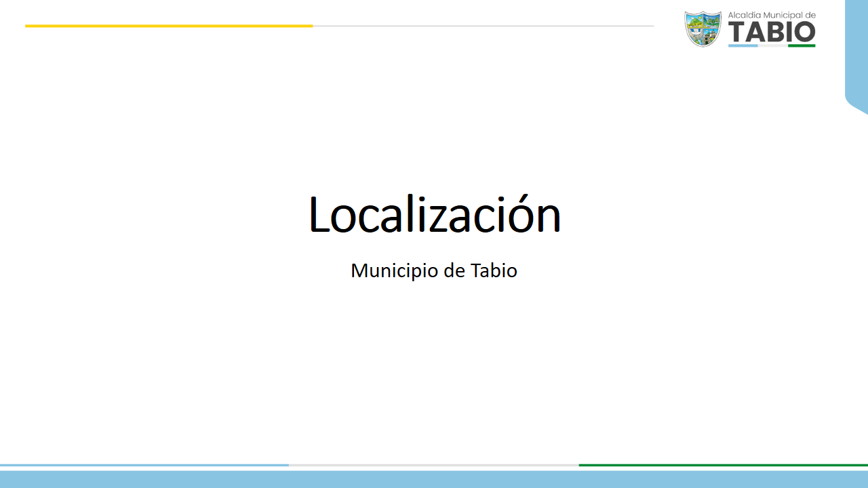
Task: Click the thin light-blue line above the footer
Action: point(144,465)
